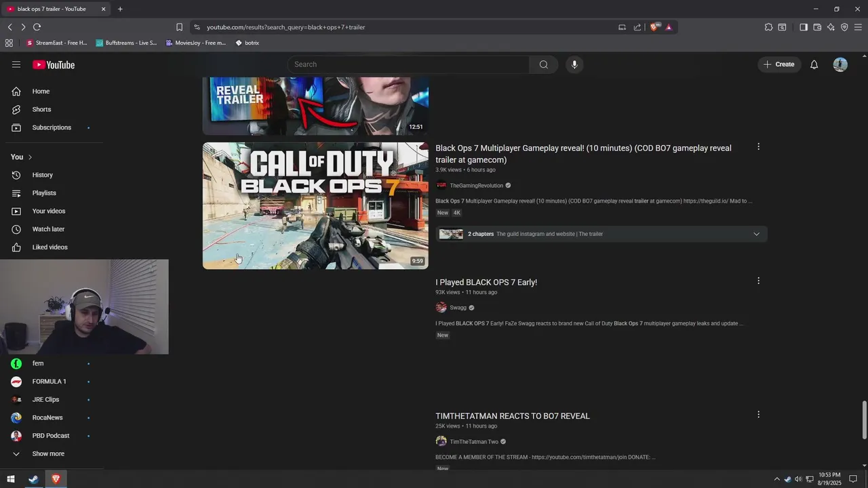Open MoviesJoy bookmark

(195, 43)
